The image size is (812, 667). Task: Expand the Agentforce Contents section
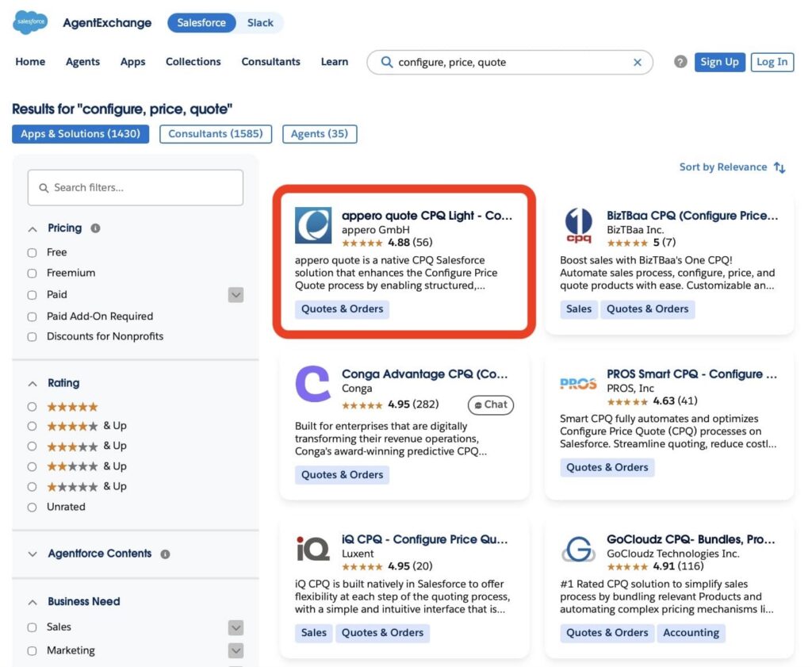click(33, 554)
